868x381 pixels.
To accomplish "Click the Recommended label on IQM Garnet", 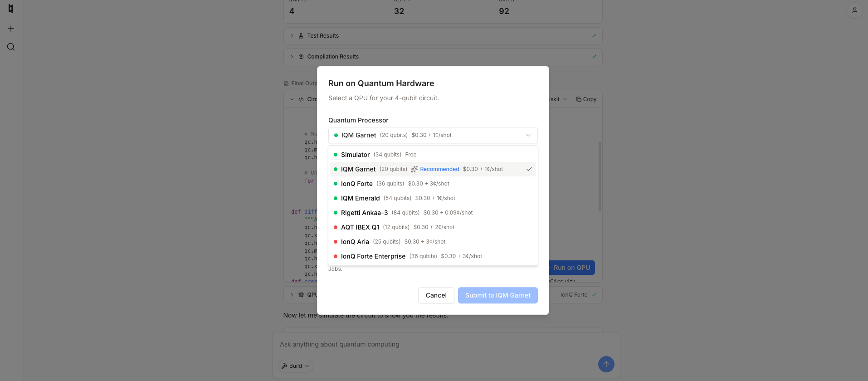I will pyautogui.click(x=439, y=169).
